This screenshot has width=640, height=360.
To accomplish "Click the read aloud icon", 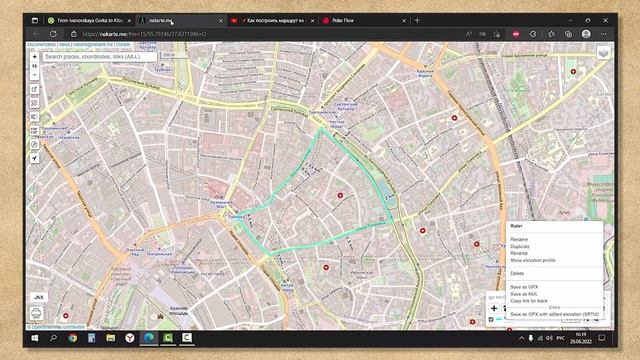I will [469, 34].
